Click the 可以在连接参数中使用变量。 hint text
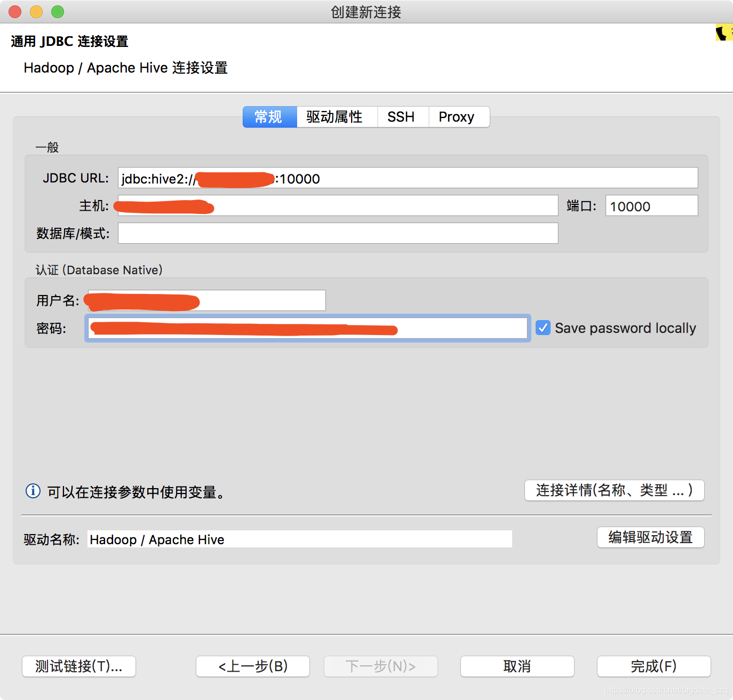 [x=136, y=492]
